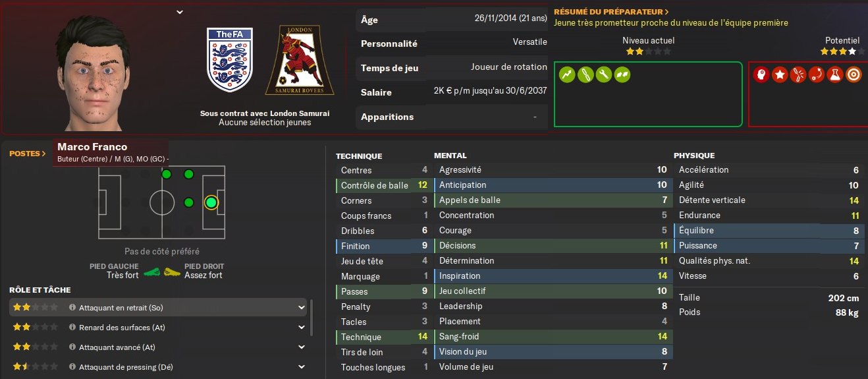
Task: Click the orange target icon
Action: (854, 75)
